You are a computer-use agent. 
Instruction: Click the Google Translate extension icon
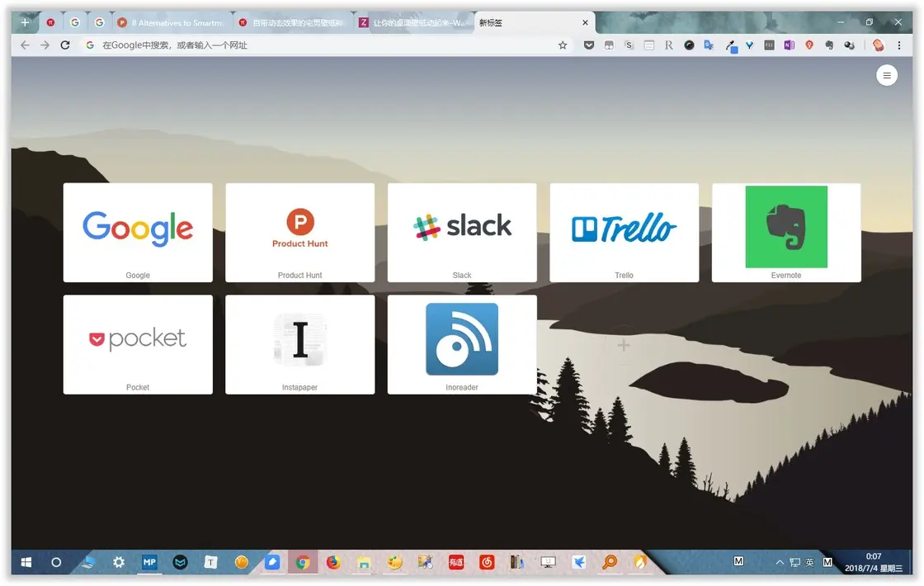[x=709, y=45]
